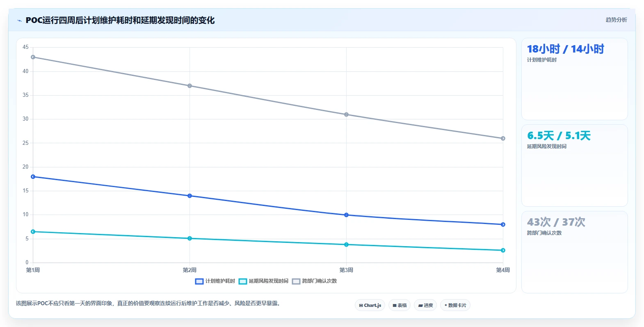Viewport: 644px width, 327px height.
Task: Click the blue data point at 第4周 (8)
Action: 503,224
